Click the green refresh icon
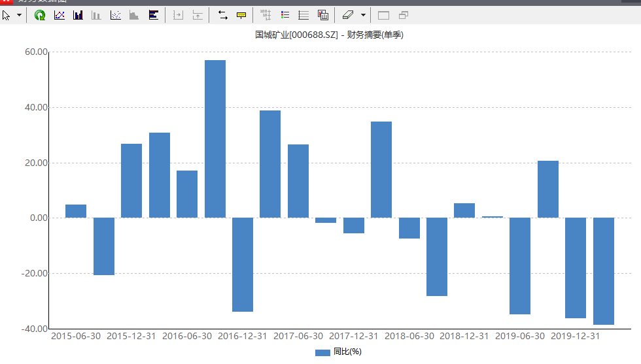The width and height of the screenshot is (641, 364). [x=40, y=16]
